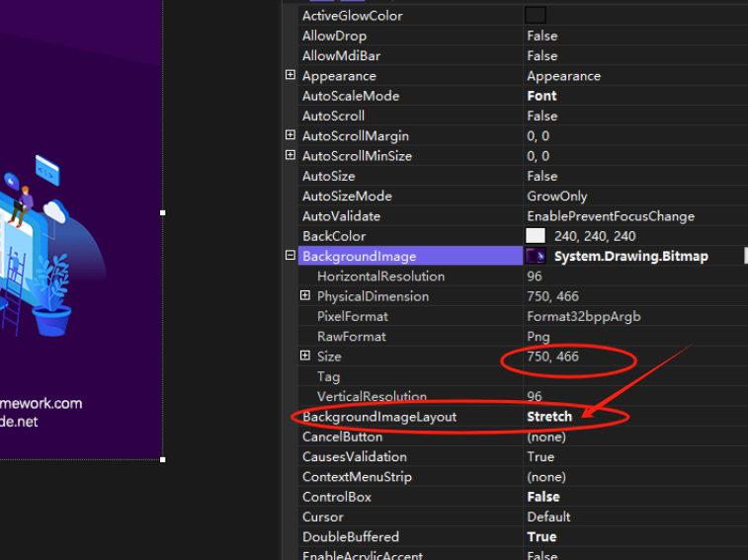The width and height of the screenshot is (748, 560).
Task: Select the AllowMdiBar property name
Action: coord(341,56)
